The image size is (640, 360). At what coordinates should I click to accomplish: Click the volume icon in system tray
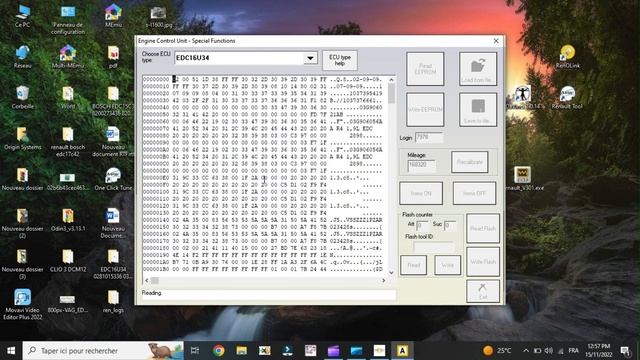pos(549,351)
